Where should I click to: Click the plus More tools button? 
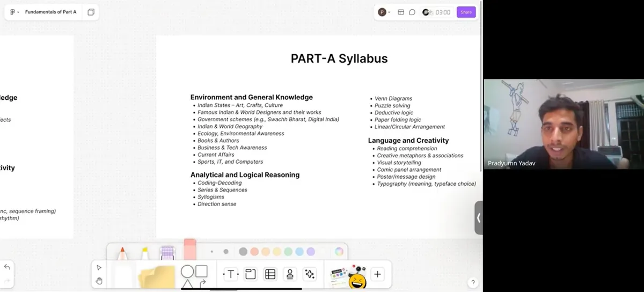(x=377, y=274)
